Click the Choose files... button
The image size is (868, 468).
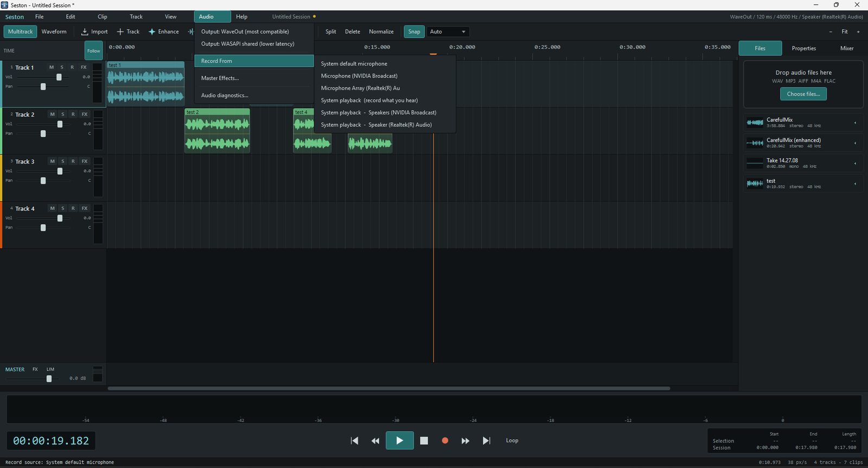(x=803, y=94)
